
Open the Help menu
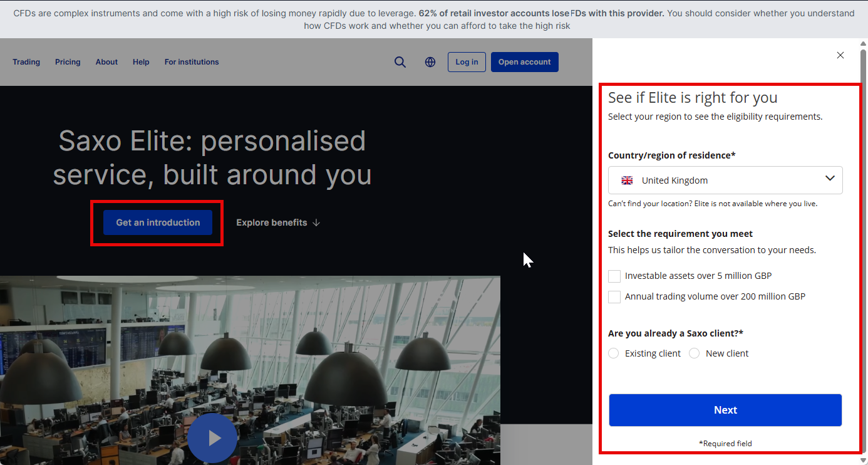pos(141,62)
